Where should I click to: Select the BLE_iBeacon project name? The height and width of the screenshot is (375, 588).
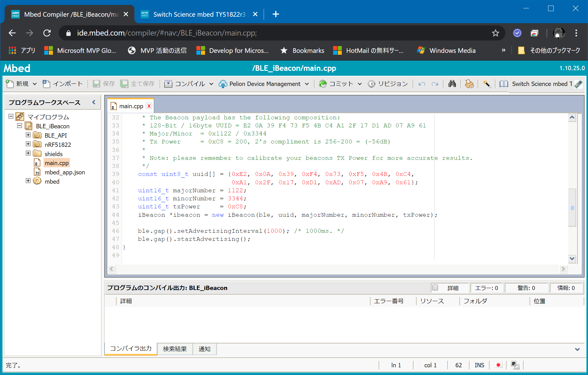click(x=53, y=126)
